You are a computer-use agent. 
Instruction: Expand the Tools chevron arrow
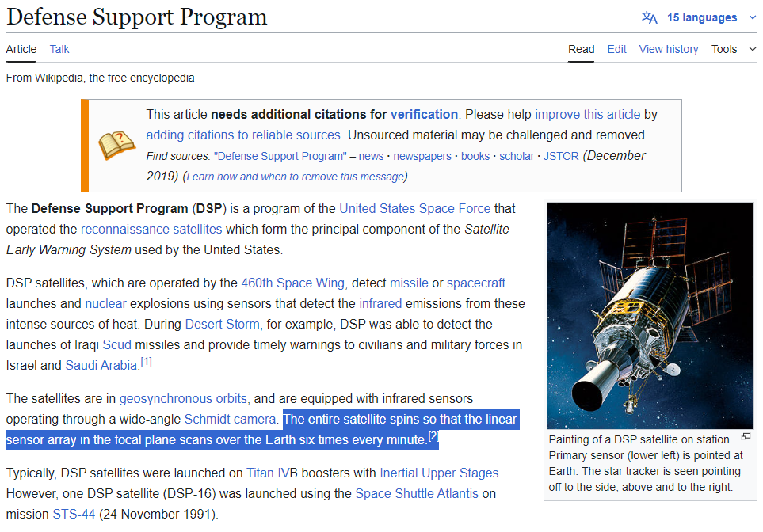(x=752, y=49)
